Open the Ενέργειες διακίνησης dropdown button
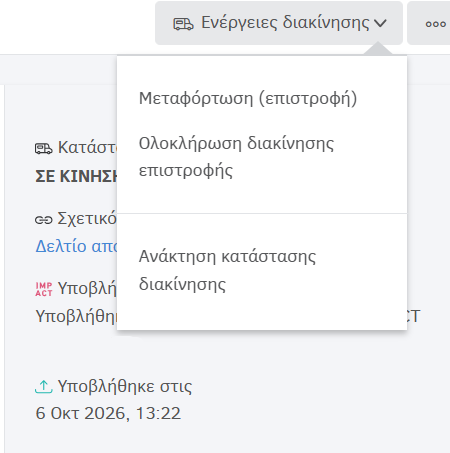This screenshot has width=450, height=453. tap(279, 23)
